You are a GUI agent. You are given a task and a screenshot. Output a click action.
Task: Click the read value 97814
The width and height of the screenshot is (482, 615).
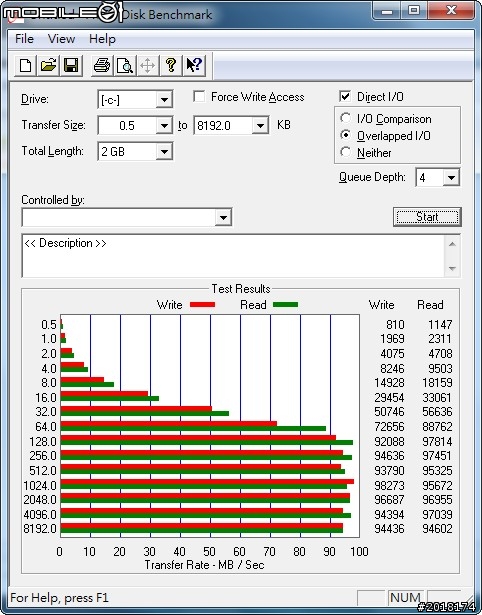pos(437,441)
